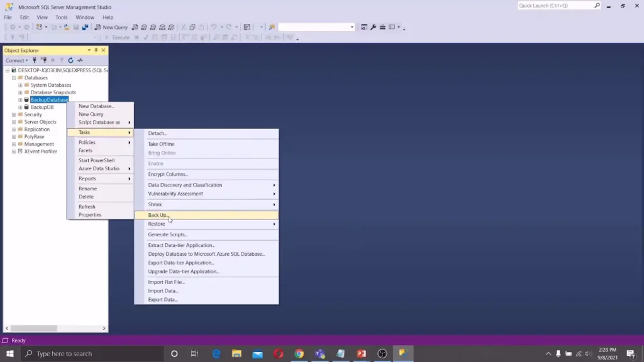Close the Object Explorer panel
644x362 pixels.
104,50
